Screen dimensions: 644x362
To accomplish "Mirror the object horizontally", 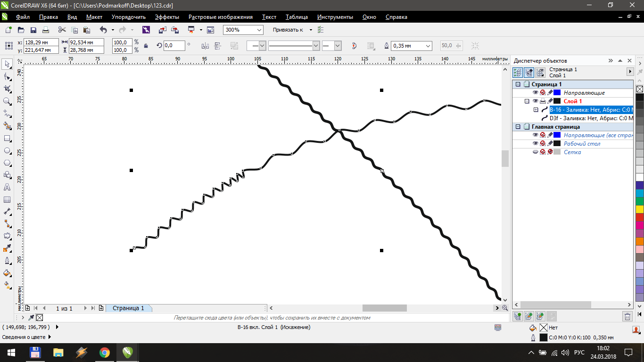I will [x=205, y=46].
